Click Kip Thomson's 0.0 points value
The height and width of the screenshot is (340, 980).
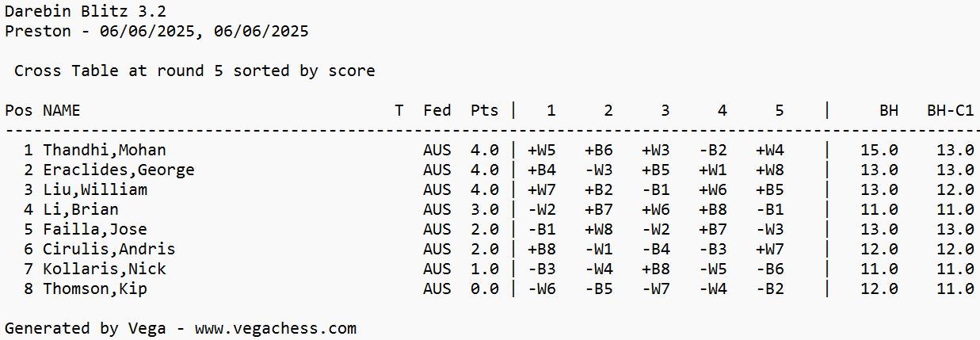tap(484, 289)
